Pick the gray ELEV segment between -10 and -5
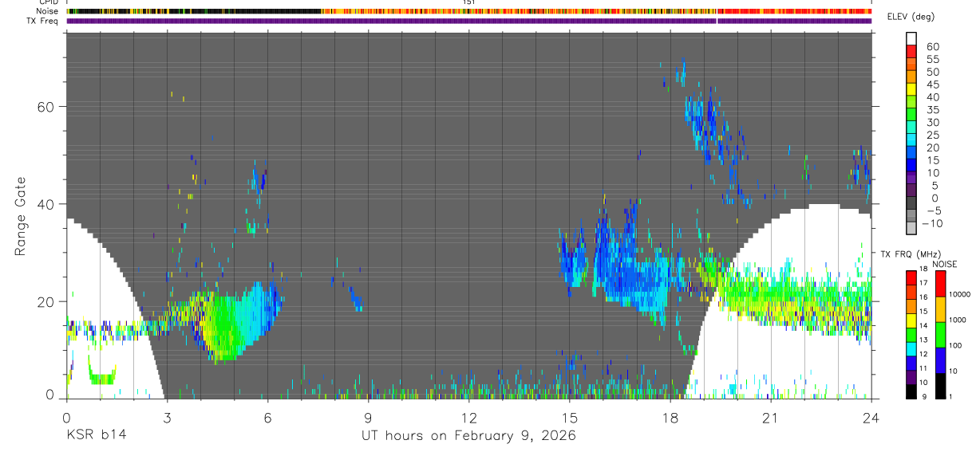This screenshot has width=980, height=452. tap(911, 215)
